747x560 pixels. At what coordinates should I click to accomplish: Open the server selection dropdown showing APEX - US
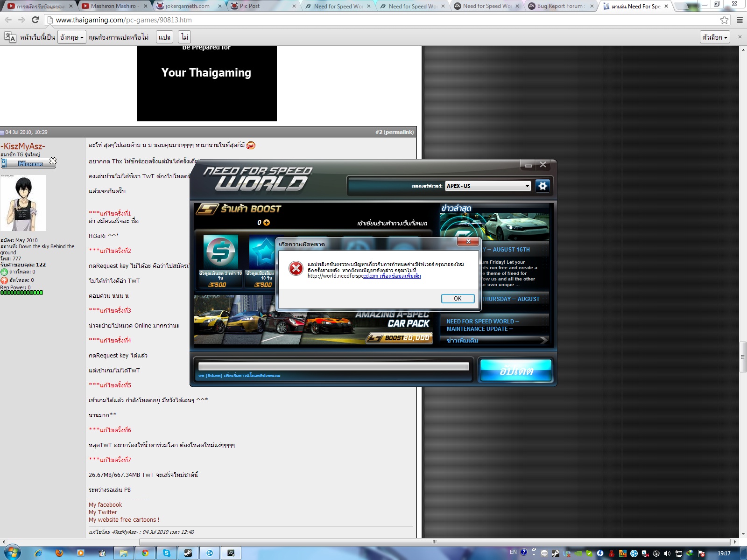tap(488, 186)
